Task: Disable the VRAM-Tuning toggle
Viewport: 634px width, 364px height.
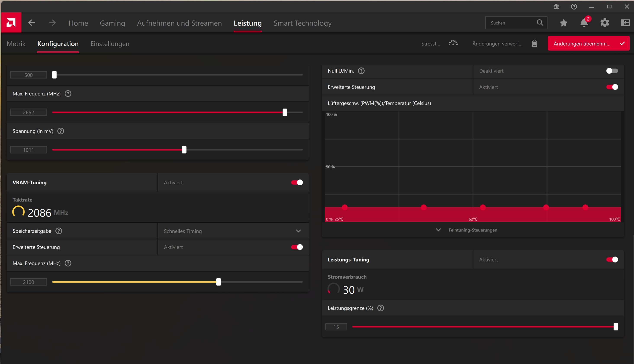Action: [297, 183]
